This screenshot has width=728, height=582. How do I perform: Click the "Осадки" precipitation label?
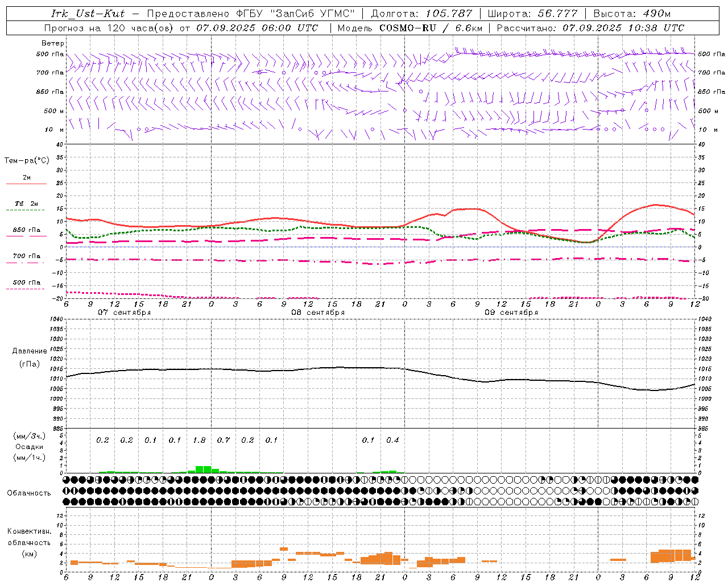(x=29, y=447)
